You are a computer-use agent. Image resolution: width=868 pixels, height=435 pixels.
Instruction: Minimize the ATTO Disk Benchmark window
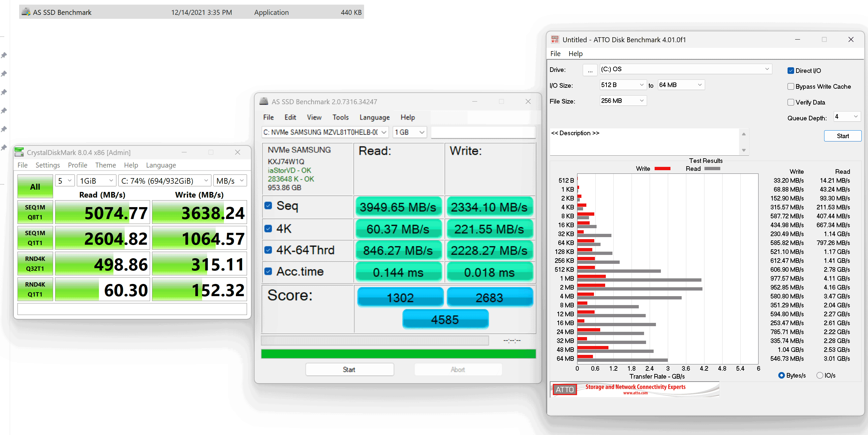coord(797,40)
